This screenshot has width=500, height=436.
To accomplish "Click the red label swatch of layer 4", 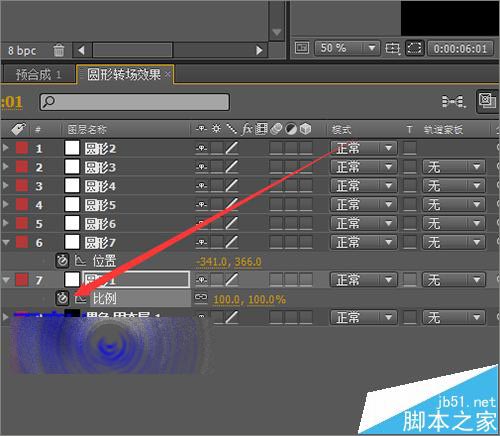I will (x=22, y=204).
